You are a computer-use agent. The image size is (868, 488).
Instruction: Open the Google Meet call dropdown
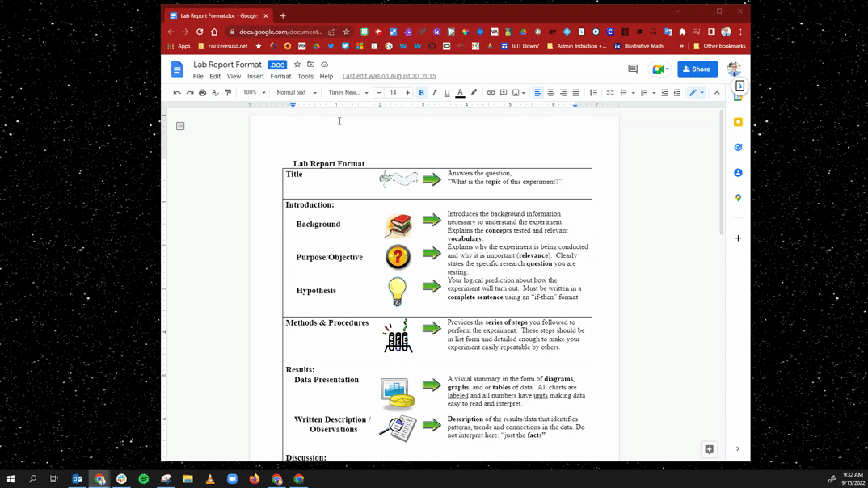tap(661, 69)
